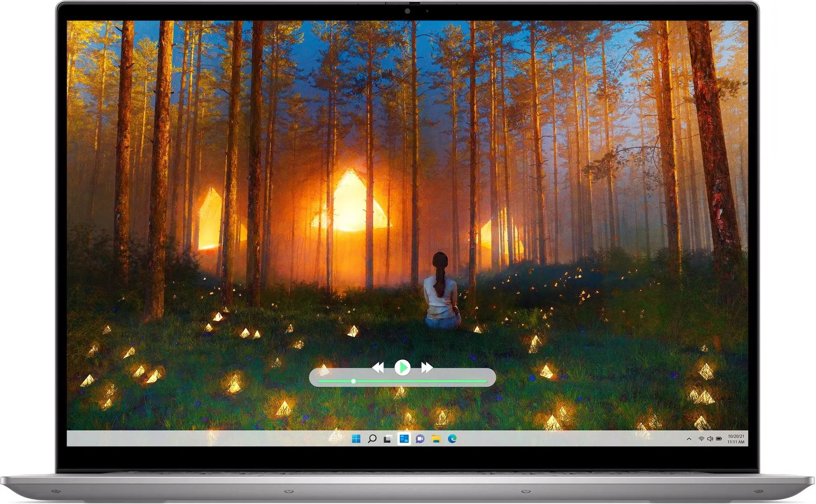Click the seek bar's round handle
816x504 pixels.
(x=353, y=381)
